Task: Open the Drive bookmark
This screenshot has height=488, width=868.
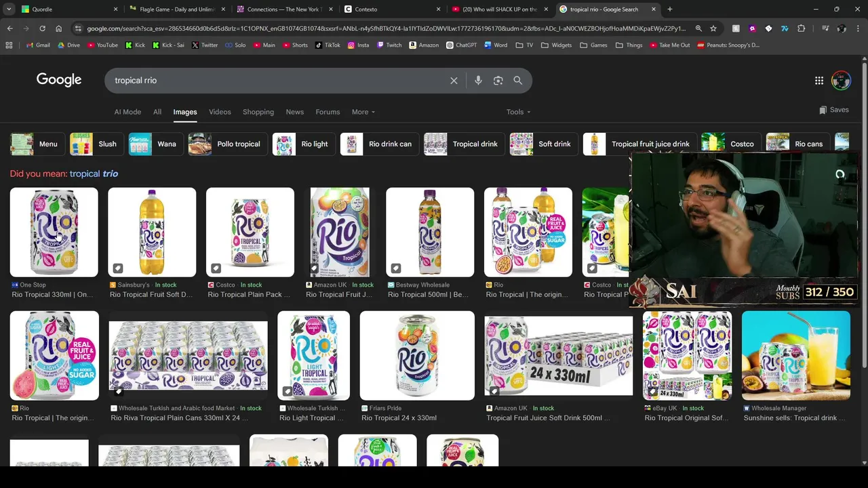Action: pos(68,45)
